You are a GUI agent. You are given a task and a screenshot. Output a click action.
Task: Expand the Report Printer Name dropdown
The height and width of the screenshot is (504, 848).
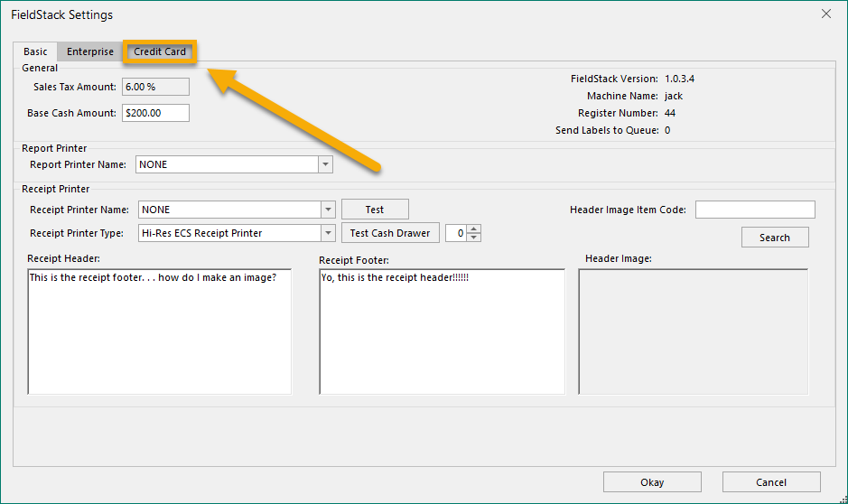325,164
